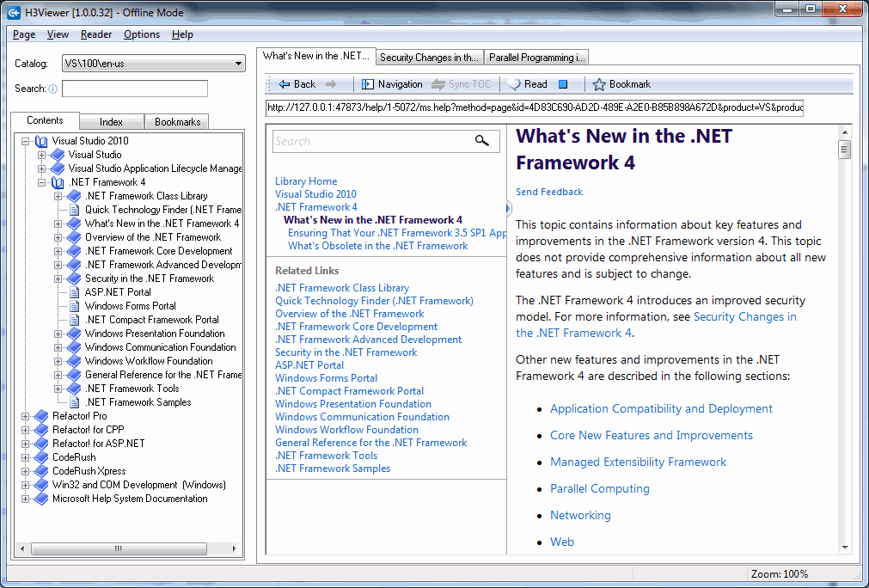Switch to the Bookmarks tab
The height and width of the screenshot is (588, 869).
pos(177,122)
